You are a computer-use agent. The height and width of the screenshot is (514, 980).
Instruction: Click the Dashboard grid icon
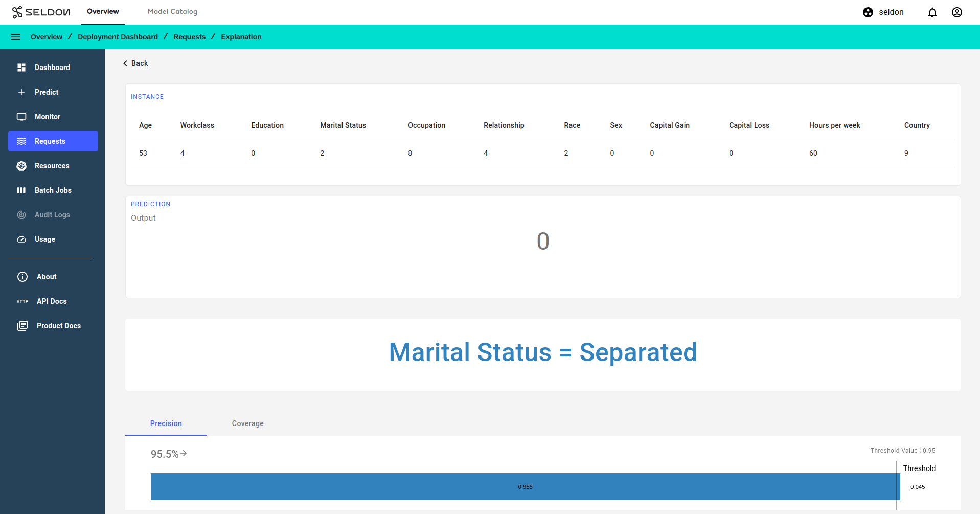pyautogui.click(x=21, y=68)
